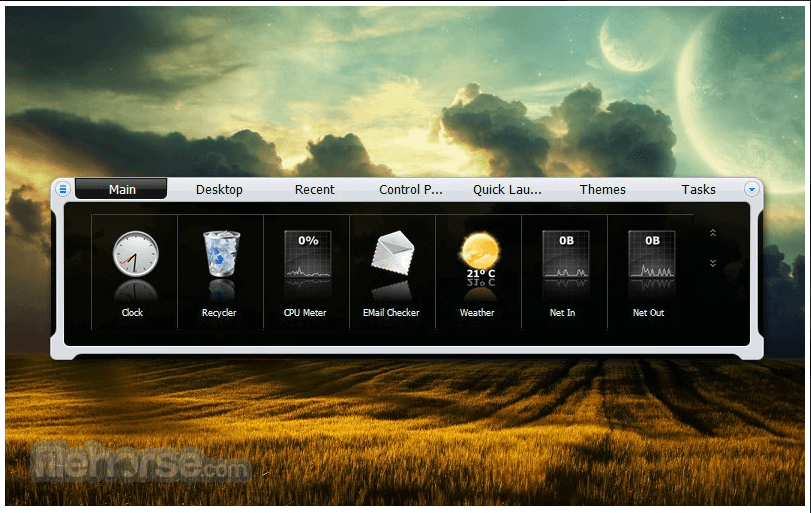Screen dimensions: 811x513
Task: Open the round menu button left of Main tab
Action: (x=63, y=189)
